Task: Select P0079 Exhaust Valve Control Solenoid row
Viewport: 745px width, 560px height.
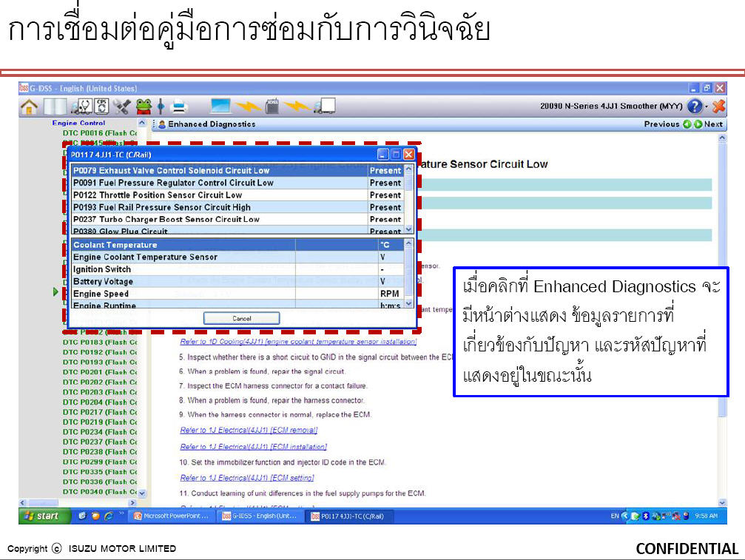Action: pyautogui.click(x=237, y=171)
